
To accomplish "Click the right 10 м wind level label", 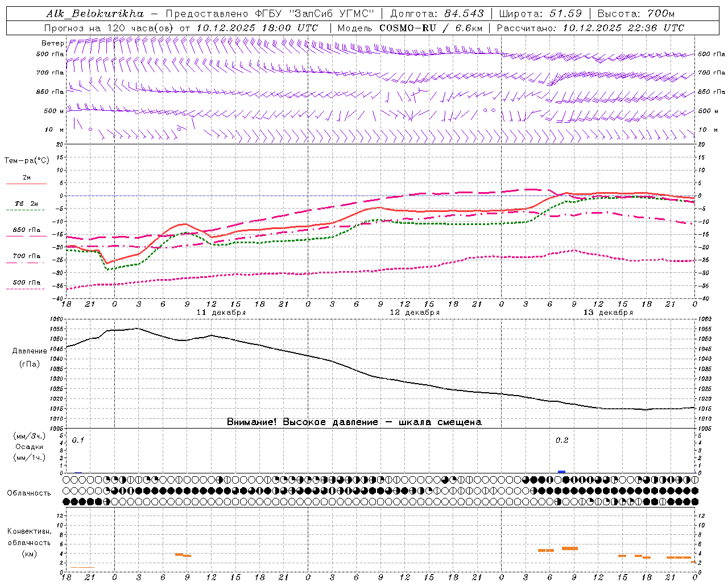I will point(708,130).
